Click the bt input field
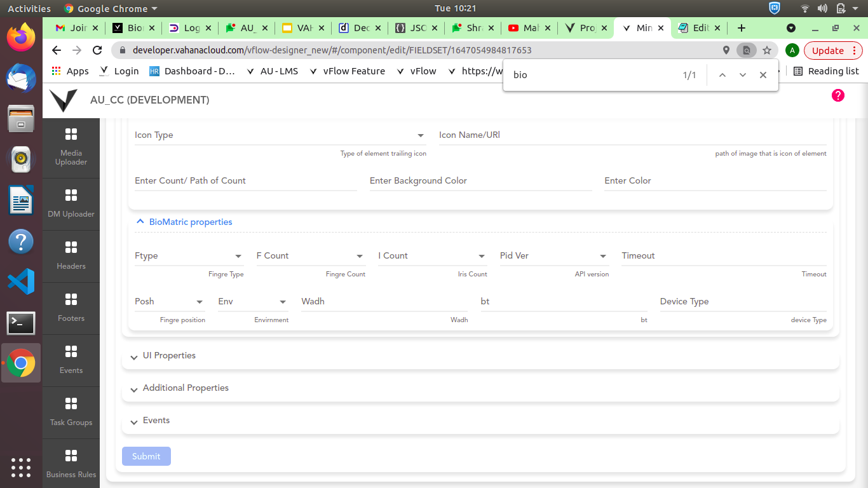This screenshot has width=868, height=488. pyautogui.click(x=564, y=302)
